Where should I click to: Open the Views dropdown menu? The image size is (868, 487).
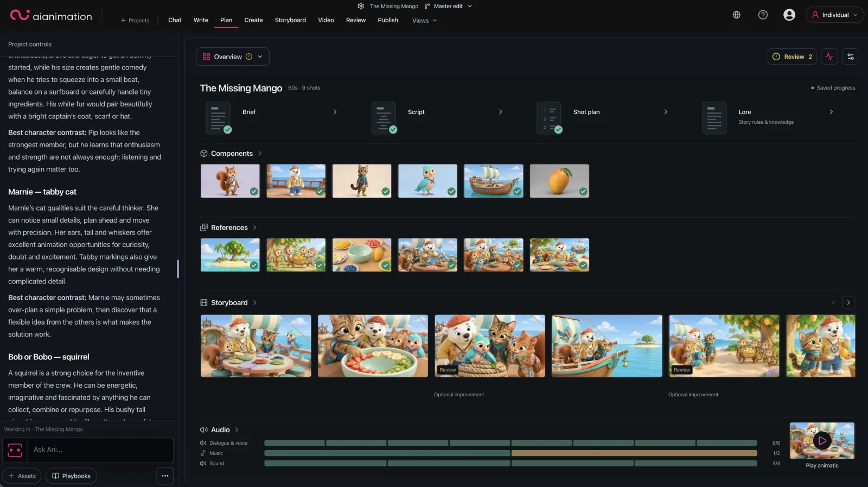coord(424,21)
